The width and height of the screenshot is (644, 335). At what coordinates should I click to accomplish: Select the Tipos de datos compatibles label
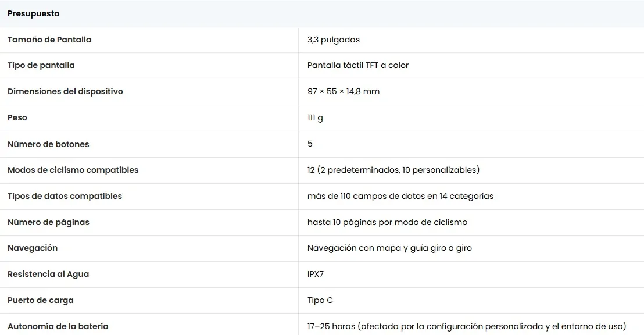coord(65,196)
